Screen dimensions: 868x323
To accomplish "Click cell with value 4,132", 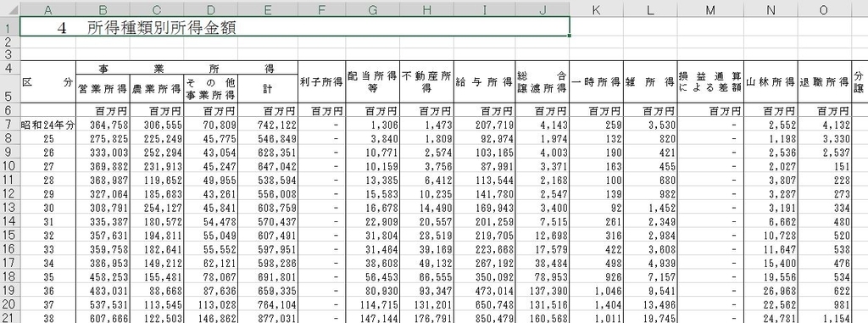I will tap(824, 124).
